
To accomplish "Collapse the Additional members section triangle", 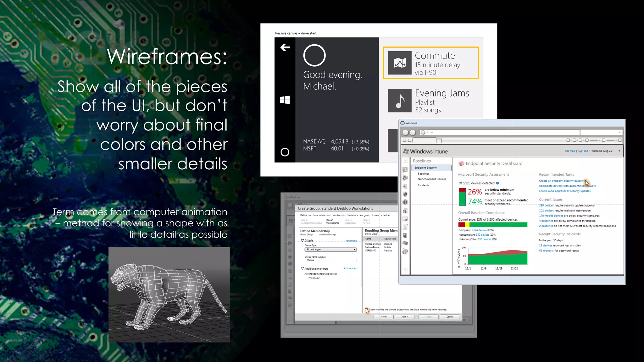I will 302,268.
